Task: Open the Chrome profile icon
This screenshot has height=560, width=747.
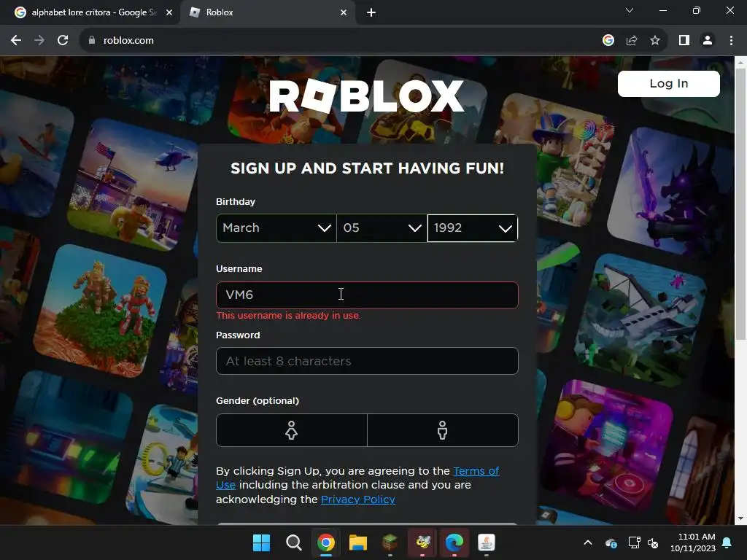Action: tap(708, 41)
